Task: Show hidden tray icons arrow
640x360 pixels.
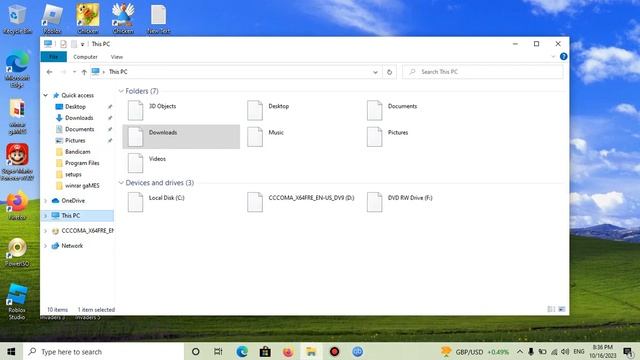Action: coord(520,351)
